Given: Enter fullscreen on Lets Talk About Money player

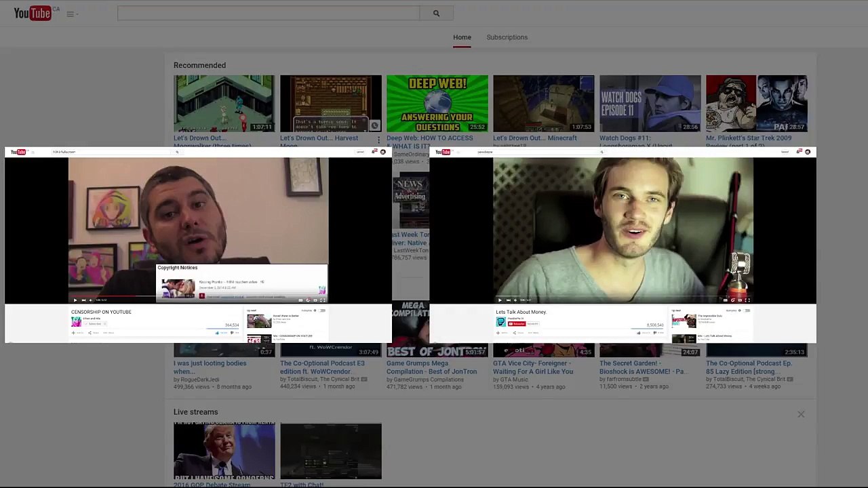Looking at the screenshot, I should [x=747, y=300].
